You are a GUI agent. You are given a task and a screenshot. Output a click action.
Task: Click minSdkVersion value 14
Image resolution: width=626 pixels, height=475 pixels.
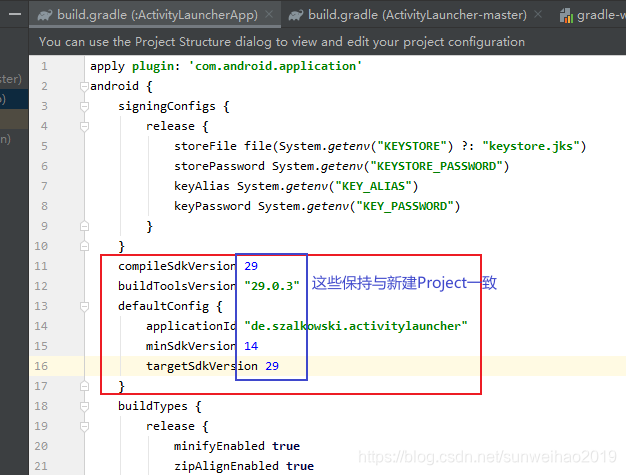[x=251, y=346]
